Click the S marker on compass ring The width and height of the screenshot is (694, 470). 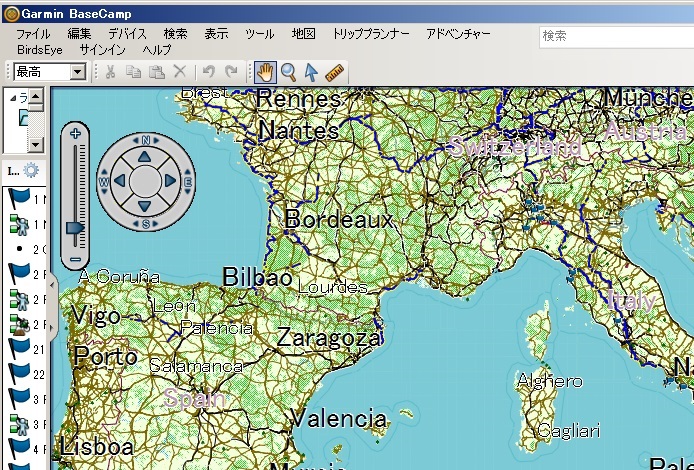point(146,224)
